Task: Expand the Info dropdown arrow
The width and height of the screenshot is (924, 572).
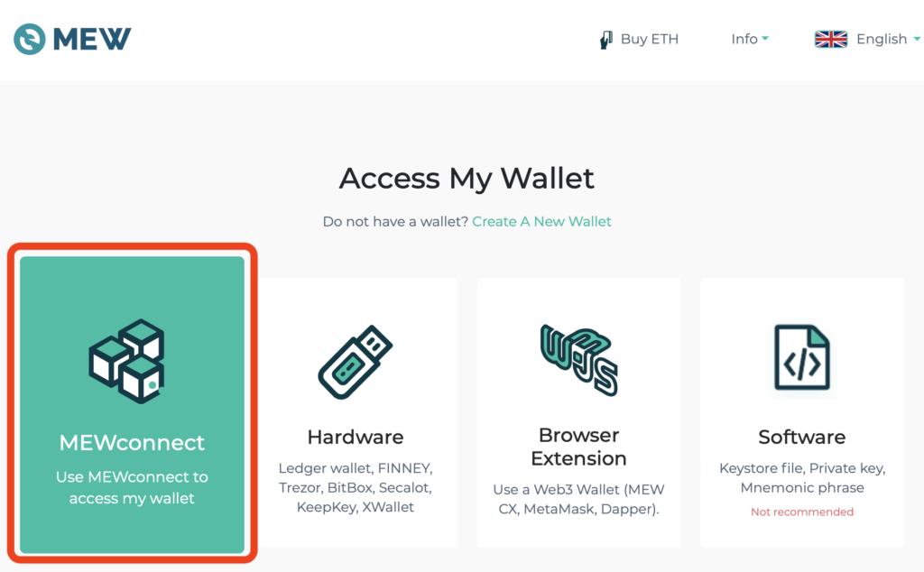Action: [765, 38]
